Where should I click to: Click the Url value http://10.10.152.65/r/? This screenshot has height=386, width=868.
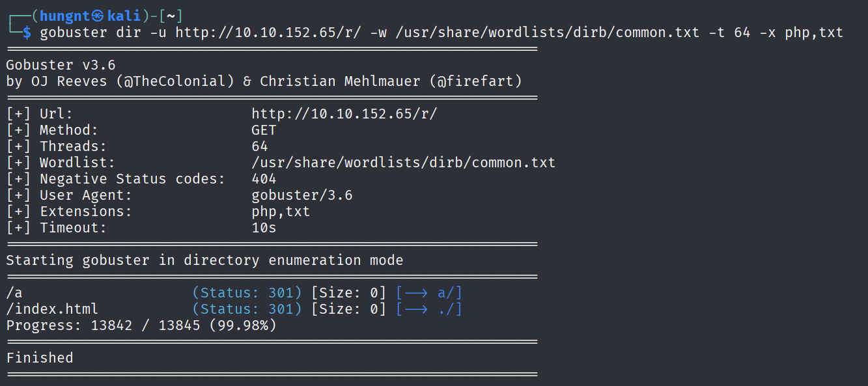coord(344,114)
